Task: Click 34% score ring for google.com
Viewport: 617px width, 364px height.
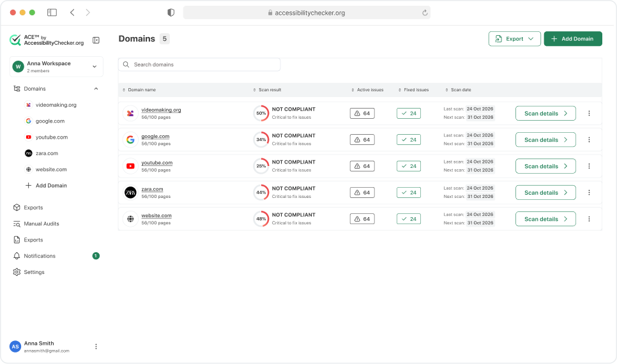Action: click(x=261, y=140)
